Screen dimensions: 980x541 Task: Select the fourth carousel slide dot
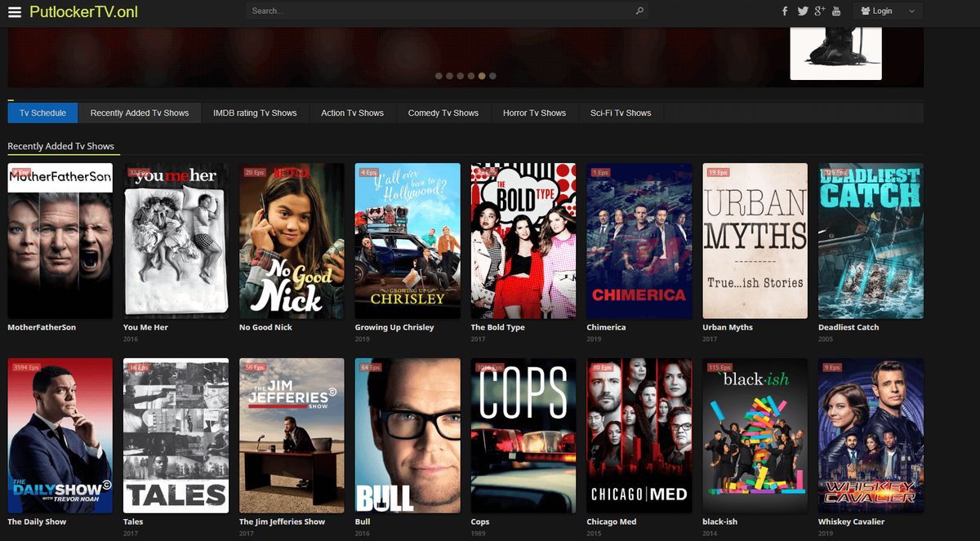471,76
